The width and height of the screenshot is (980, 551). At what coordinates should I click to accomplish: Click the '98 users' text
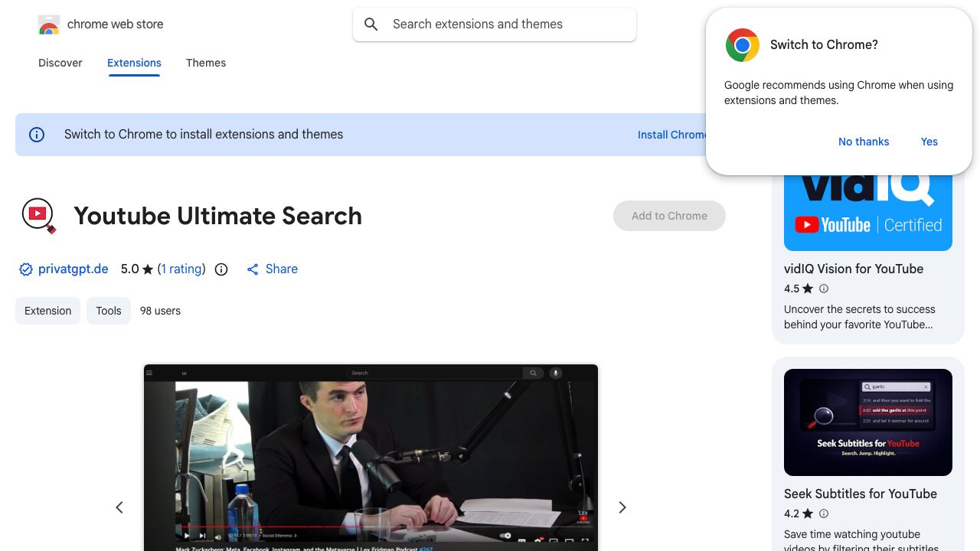tap(160, 311)
